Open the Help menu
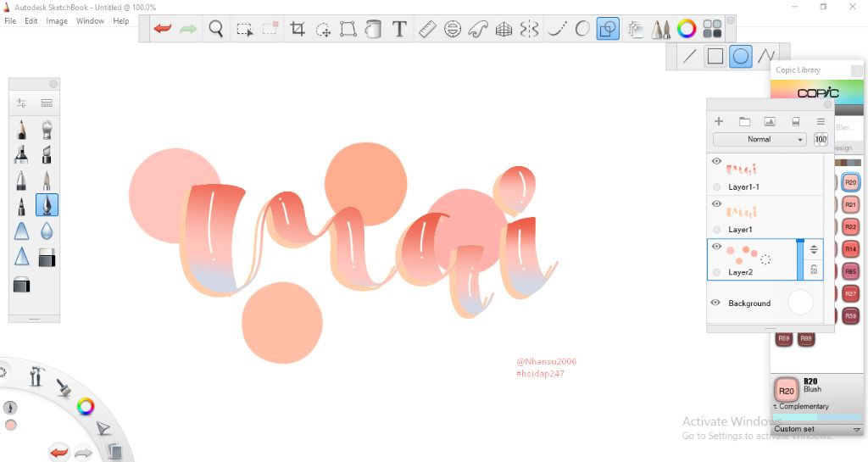The image size is (868, 462). [x=120, y=21]
